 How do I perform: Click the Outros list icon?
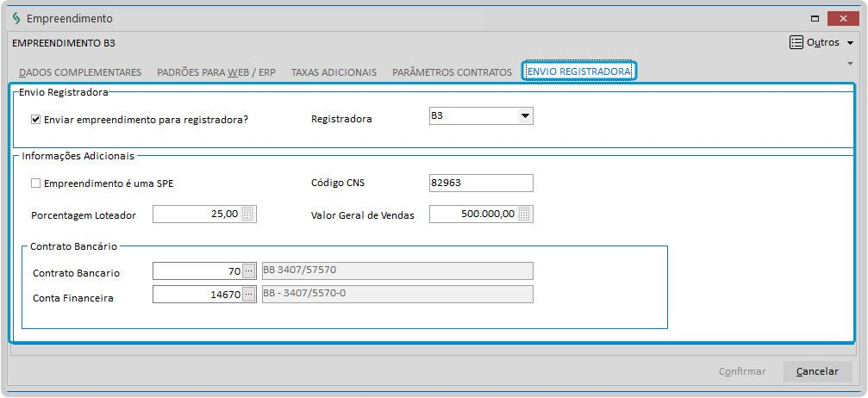tap(796, 42)
